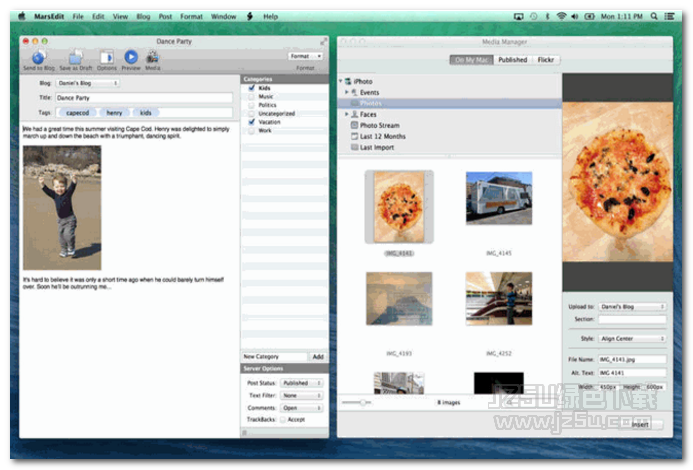
Task: Click the Wi-Fi status icon
Action: pyautogui.click(x=561, y=16)
